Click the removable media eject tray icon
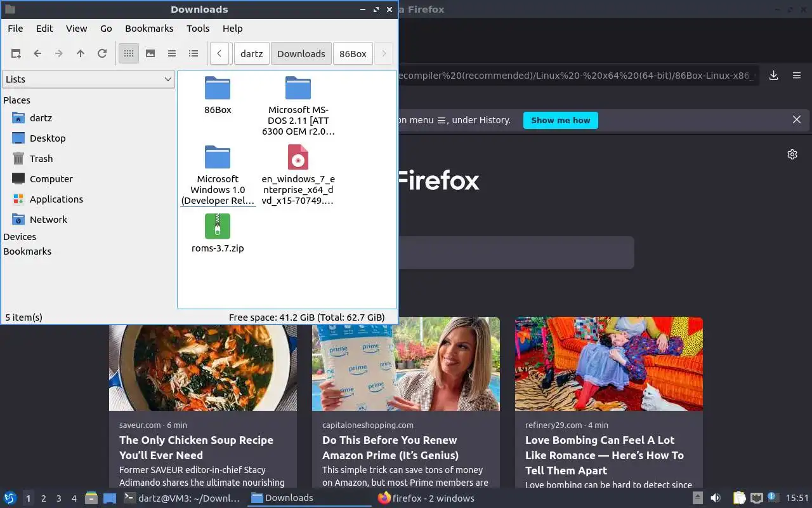Viewport: 812px width, 508px height. tap(697, 498)
